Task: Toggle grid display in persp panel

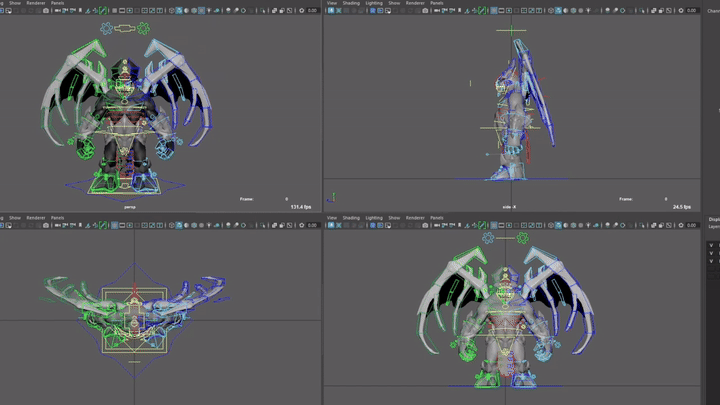Action: (114, 10)
